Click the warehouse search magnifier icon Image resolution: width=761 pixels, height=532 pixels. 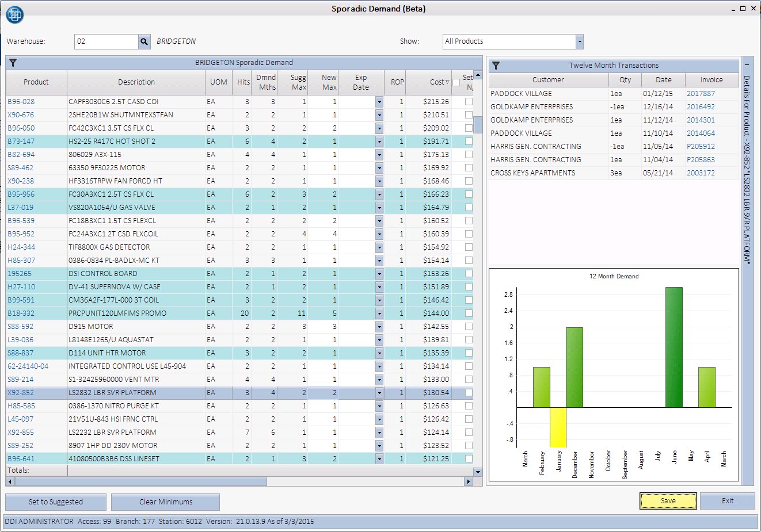pyautogui.click(x=144, y=41)
